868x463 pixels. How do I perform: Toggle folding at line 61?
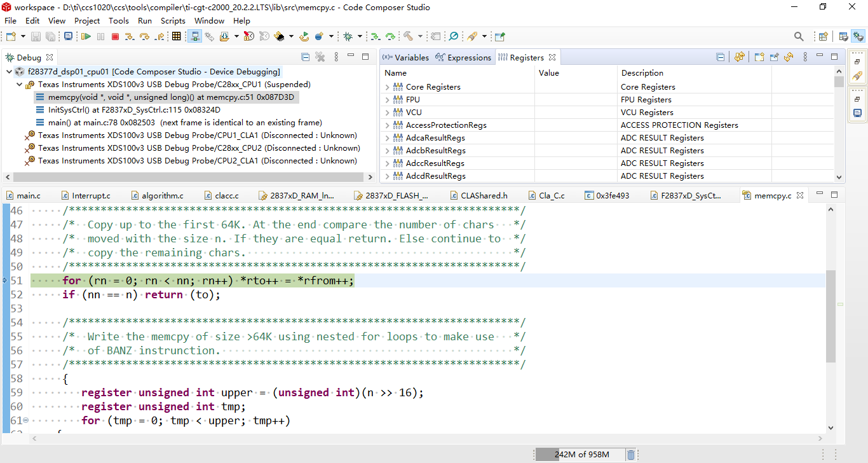pos(26,420)
